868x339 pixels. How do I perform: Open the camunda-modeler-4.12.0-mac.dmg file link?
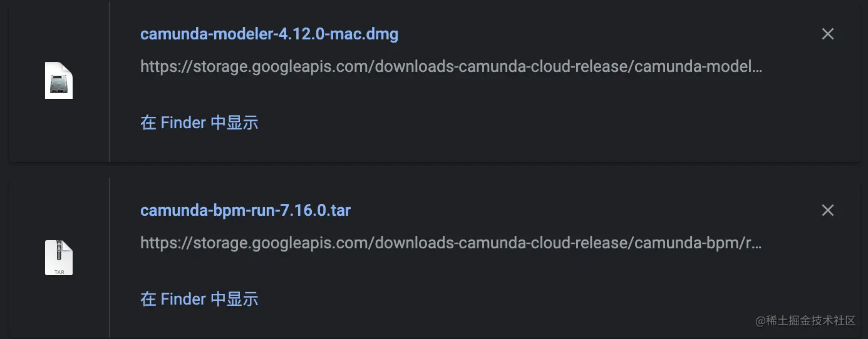(x=269, y=34)
